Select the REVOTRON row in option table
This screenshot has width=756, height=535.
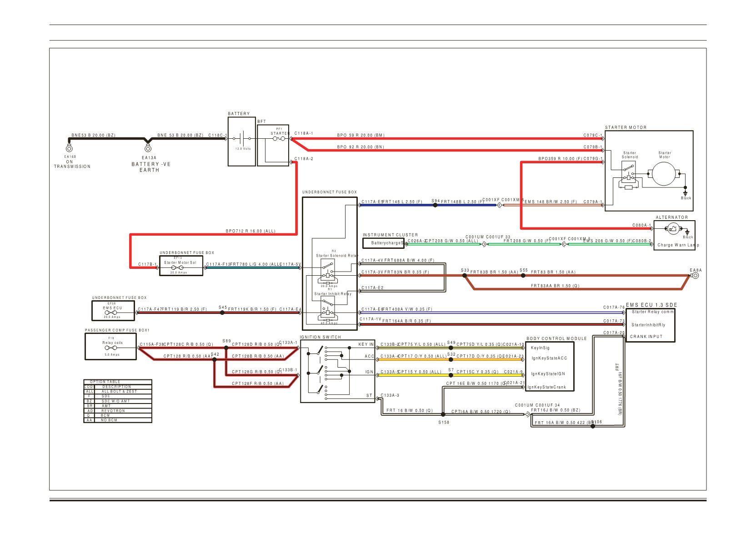[118, 411]
